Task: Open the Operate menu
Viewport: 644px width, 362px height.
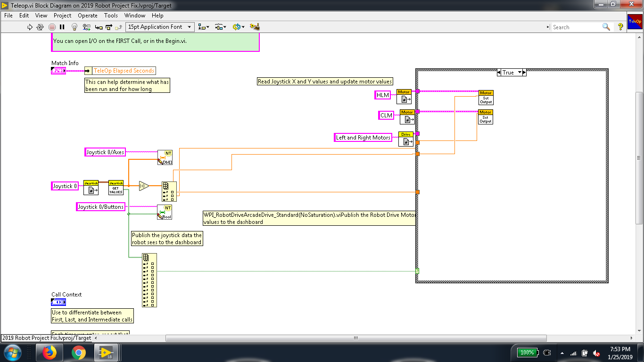Action: click(x=88, y=16)
